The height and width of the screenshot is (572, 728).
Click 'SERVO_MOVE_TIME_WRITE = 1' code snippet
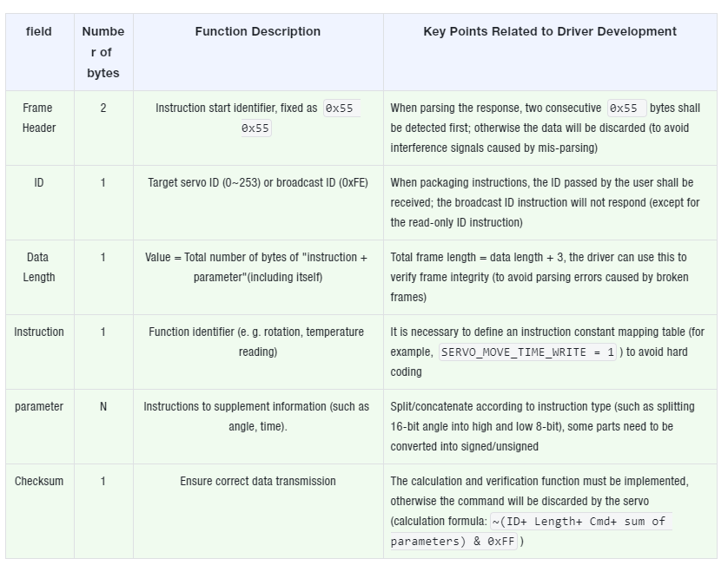[x=528, y=352]
